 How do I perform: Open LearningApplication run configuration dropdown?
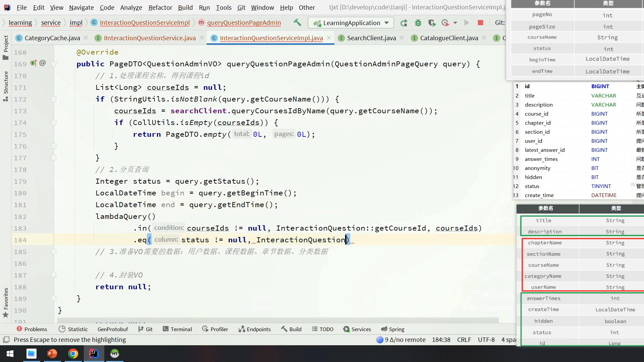(351, 23)
